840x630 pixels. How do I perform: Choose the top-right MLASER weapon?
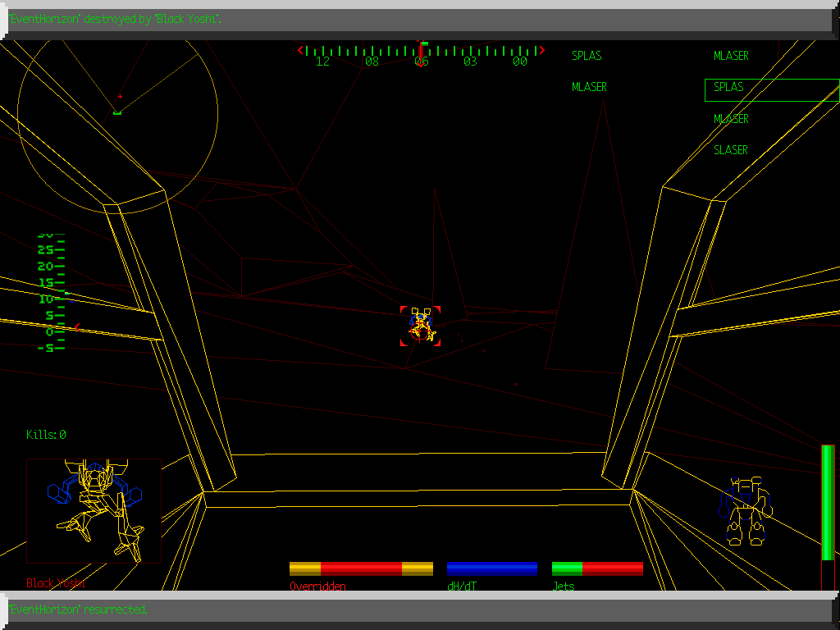(731, 56)
